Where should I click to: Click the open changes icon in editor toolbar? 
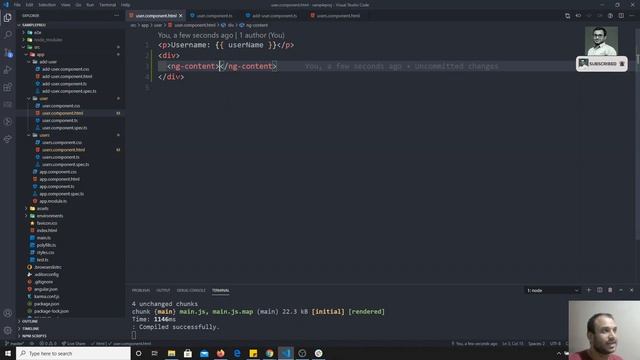[x=567, y=16]
